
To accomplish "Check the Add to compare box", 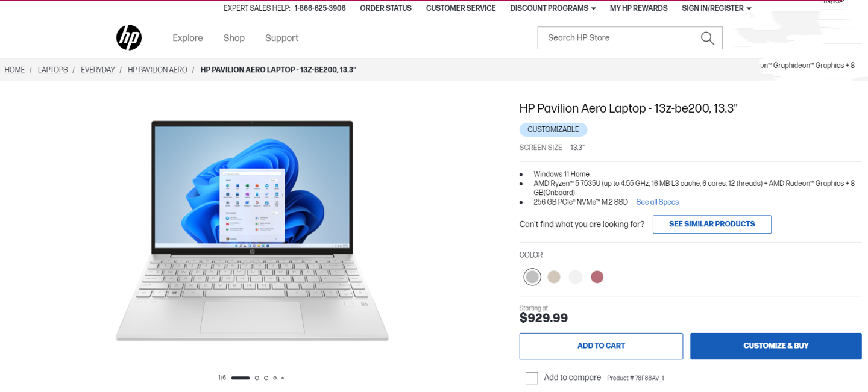I will pos(532,378).
